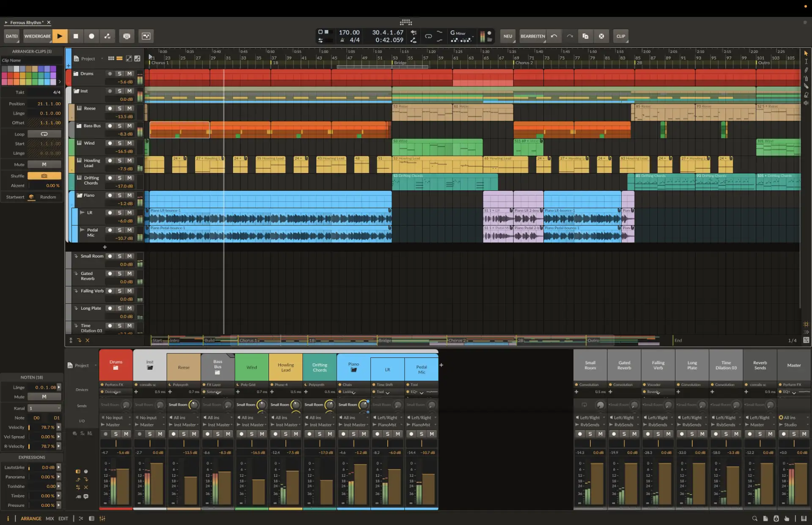
Task: Click the CLIP button in the top toolbar
Action: (x=621, y=36)
